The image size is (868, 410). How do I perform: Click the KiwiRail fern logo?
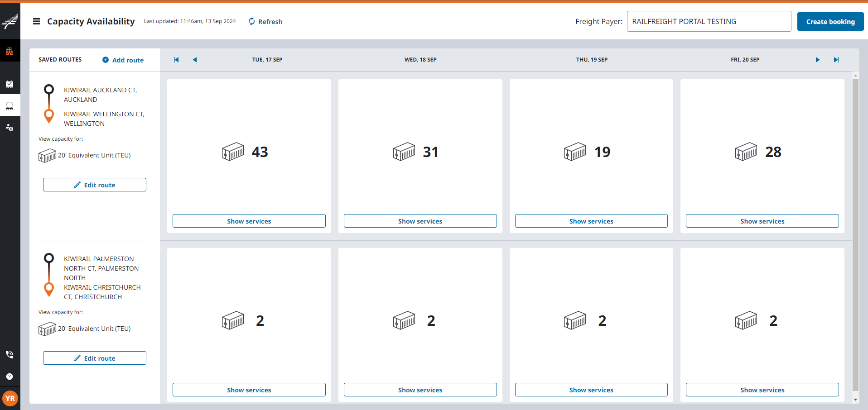10,21
